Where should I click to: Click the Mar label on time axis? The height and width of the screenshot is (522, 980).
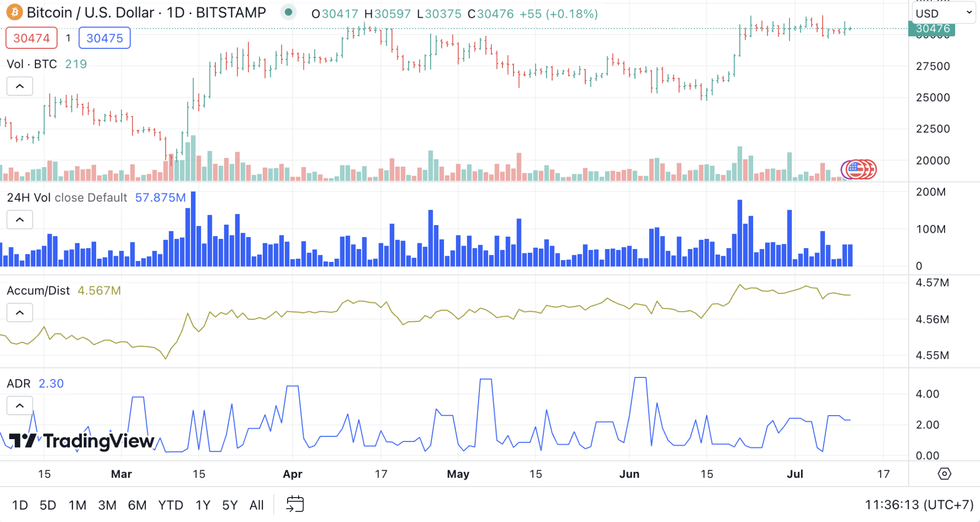click(x=121, y=474)
